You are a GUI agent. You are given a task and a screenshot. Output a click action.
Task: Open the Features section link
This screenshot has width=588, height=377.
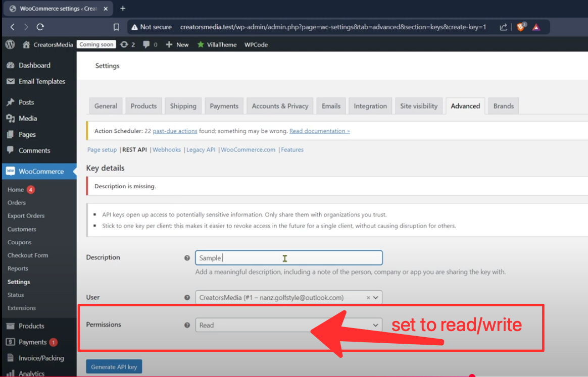coord(292,149)
